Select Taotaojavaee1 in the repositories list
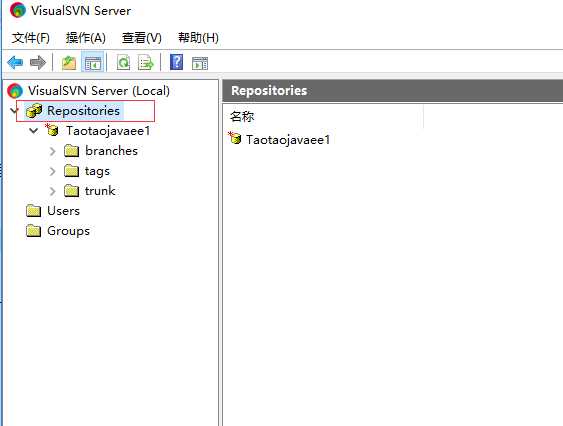This screenshot has width=563, height=426. tap(288, 139)
